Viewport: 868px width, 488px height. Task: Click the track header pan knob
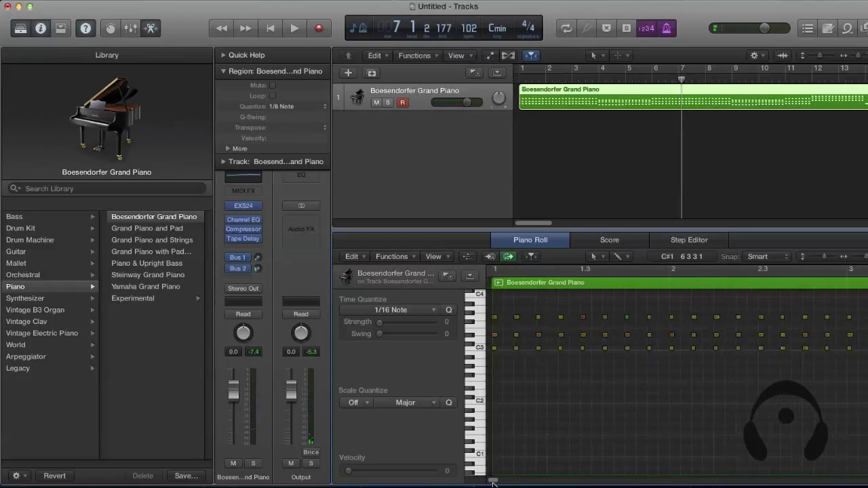[x=498, y=98]
